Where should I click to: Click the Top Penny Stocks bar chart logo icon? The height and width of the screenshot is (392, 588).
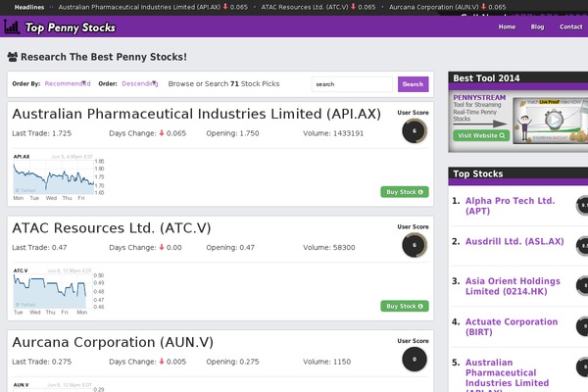(x=12, y=26)
